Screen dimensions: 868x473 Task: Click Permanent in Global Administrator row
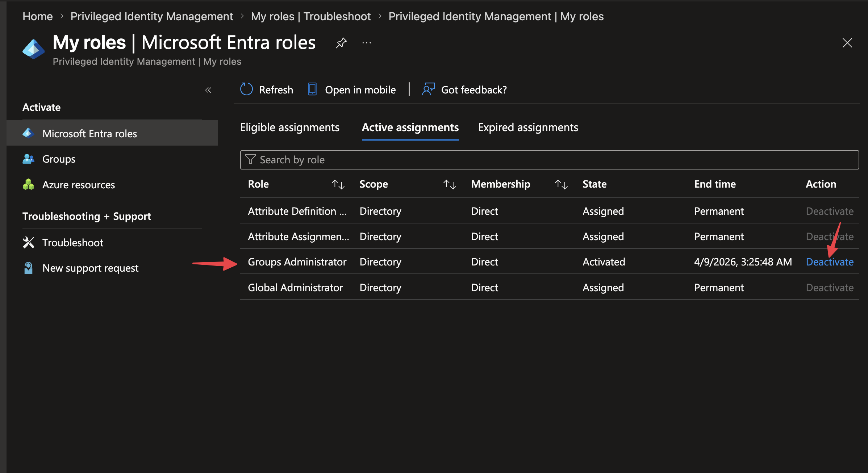(719, 288)
